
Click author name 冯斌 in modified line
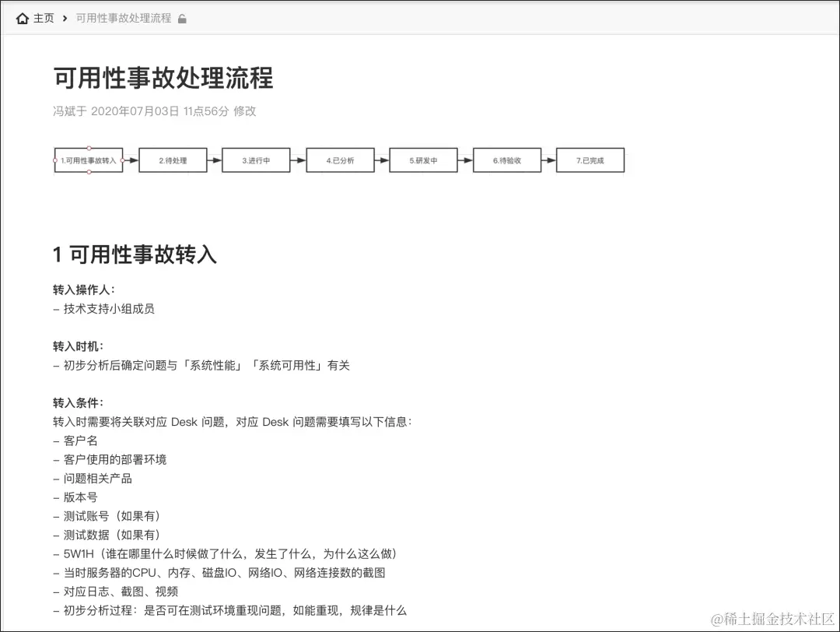(65, 111)
